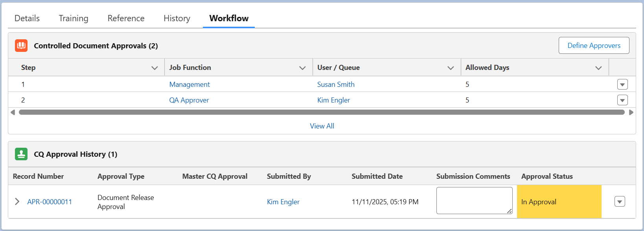Click the CQ Approval History green icon

pos(21,154)
